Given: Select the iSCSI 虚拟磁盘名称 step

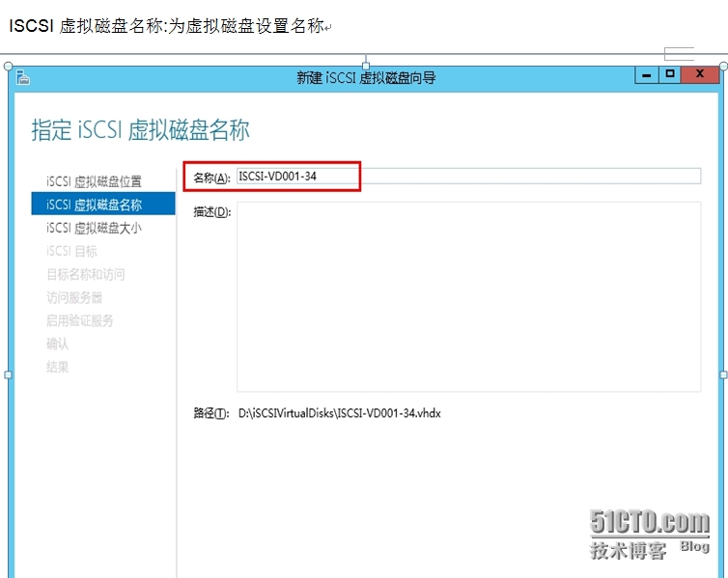Looking at the screenshot, I should (x=103, y=204).
